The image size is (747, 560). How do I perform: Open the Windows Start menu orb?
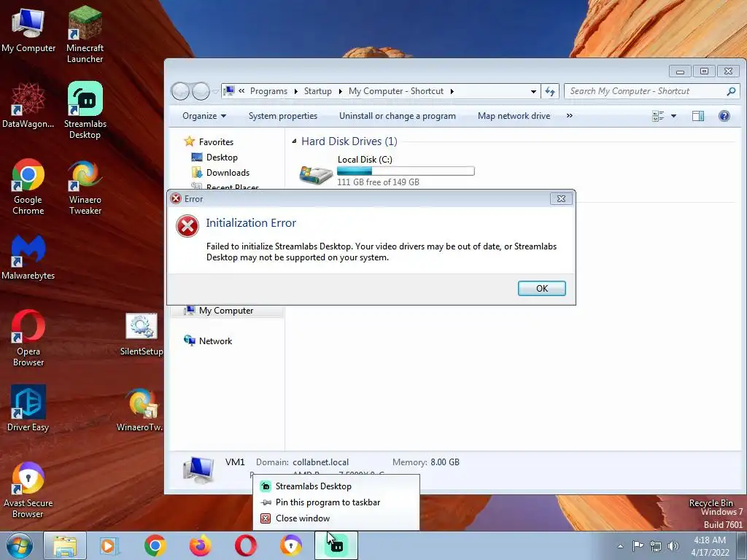(x=19, y=545)
